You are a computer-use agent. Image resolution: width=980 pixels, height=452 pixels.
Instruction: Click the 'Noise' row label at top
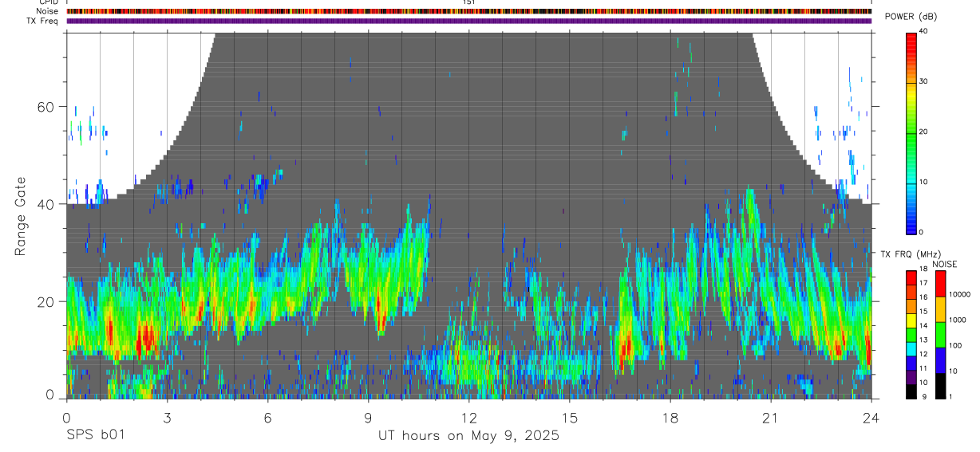click(48, 11)
